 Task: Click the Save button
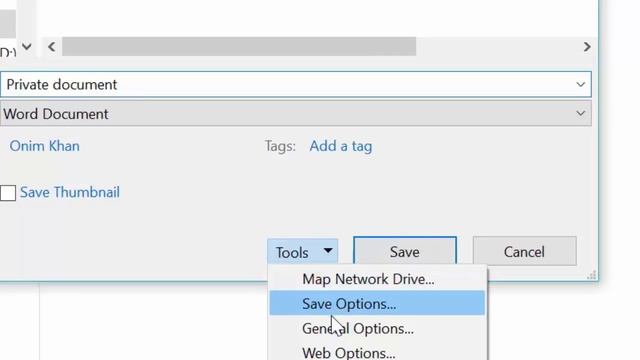pos(404,251)
